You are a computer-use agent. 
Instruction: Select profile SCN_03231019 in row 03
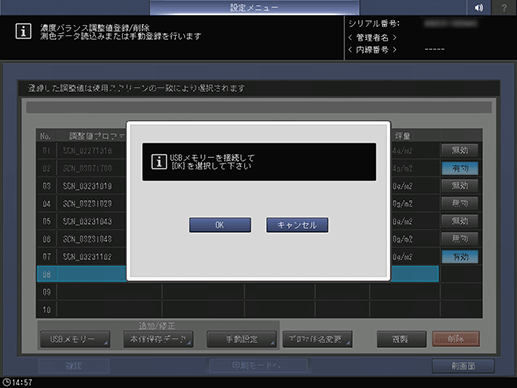click(x=87, y=186)
